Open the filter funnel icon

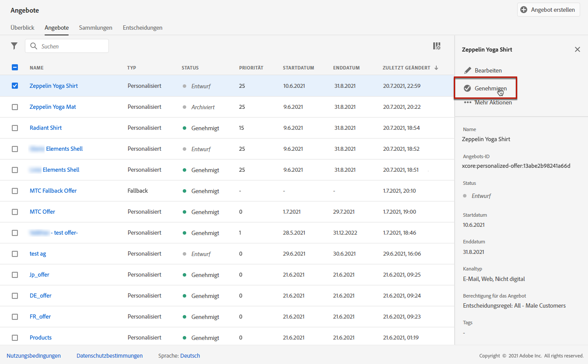[14, 46]
